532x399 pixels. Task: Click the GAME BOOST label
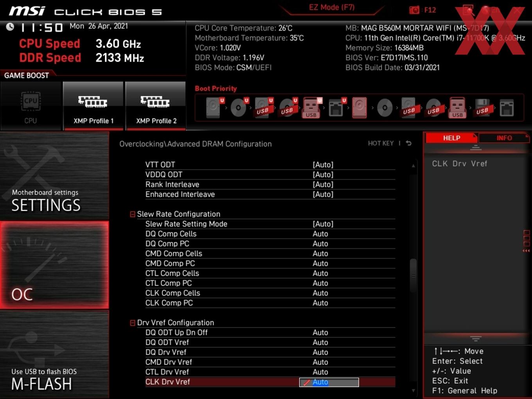(27, 75)
